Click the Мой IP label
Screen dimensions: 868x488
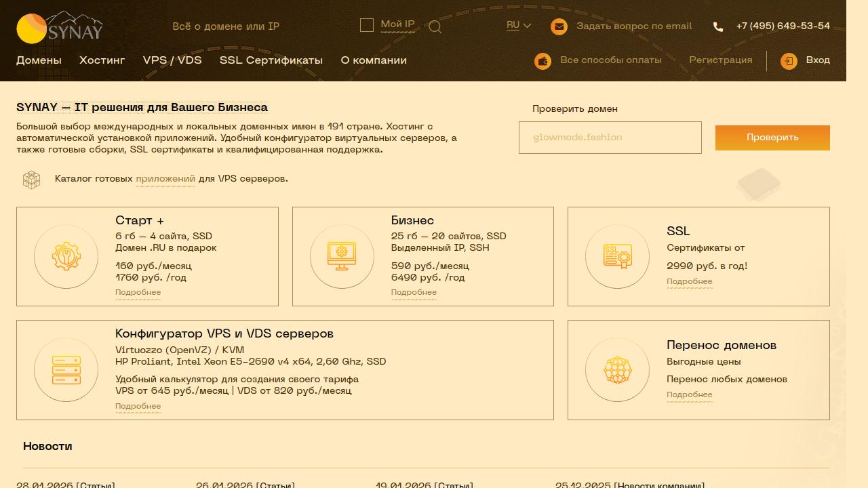(x=397, y=24)
